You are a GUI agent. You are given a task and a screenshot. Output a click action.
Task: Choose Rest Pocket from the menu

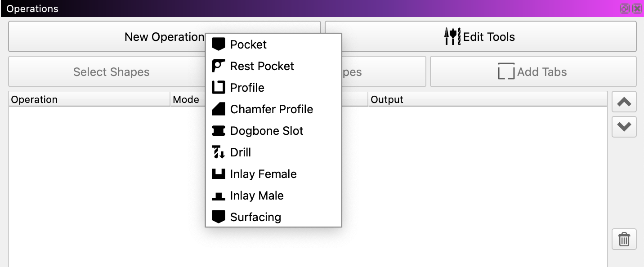262,66
